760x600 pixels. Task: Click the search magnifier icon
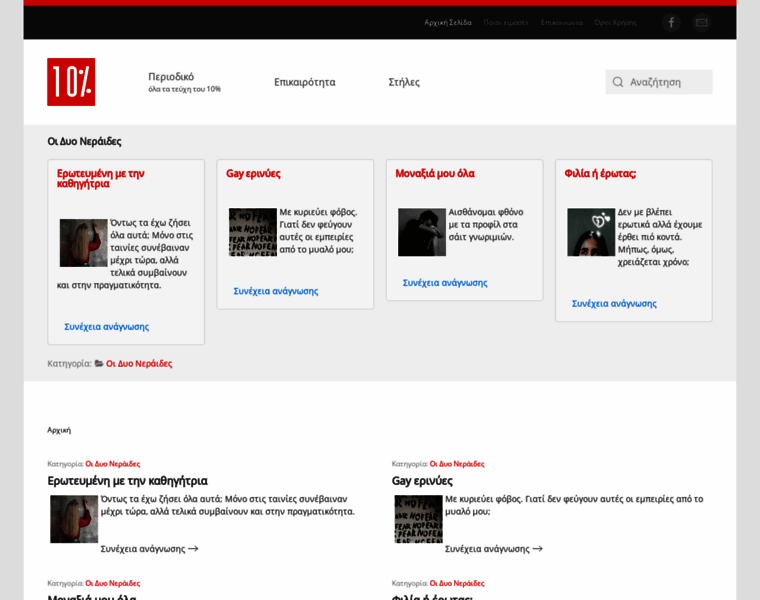pyautogui.click(x=618, y=82)
